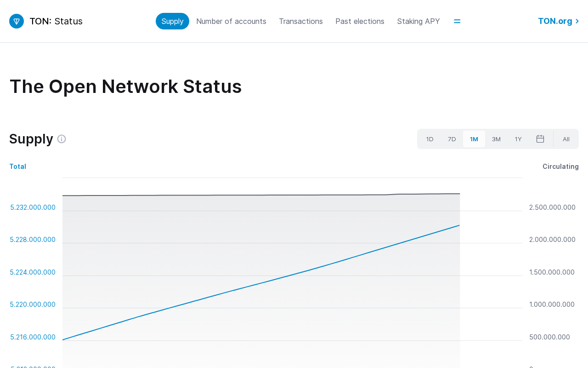The height and width of the screenshot is (368, 588).
Task: Click the Supply section heading
Action: point(31,139)
